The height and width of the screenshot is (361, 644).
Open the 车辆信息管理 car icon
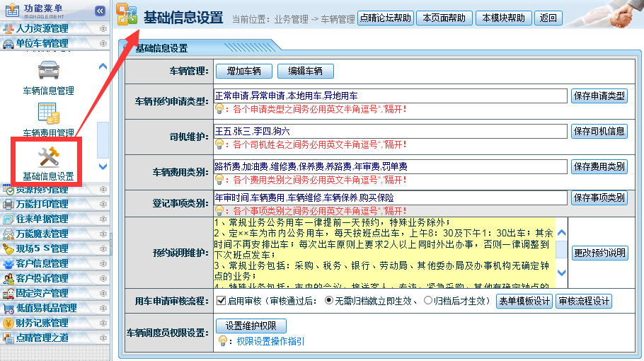pos(48,72)
